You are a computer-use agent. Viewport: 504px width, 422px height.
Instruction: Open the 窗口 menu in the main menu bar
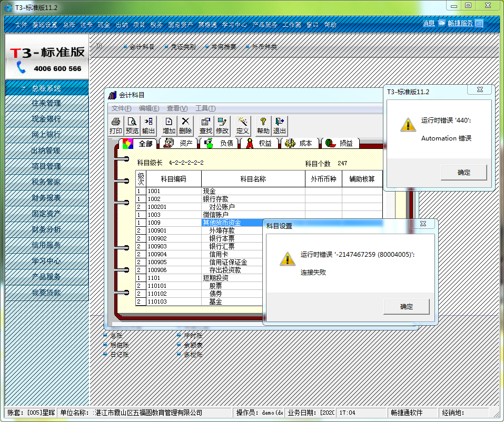(x=312, y=25)
